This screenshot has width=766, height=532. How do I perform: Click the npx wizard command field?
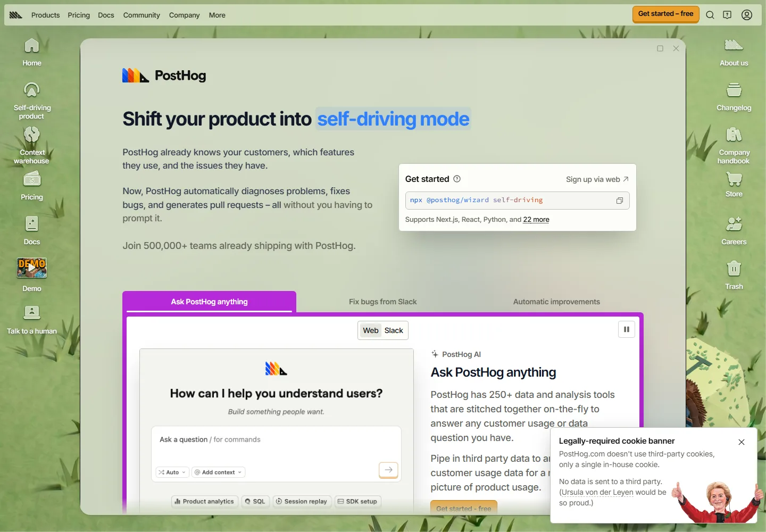[x=517, y=201]
